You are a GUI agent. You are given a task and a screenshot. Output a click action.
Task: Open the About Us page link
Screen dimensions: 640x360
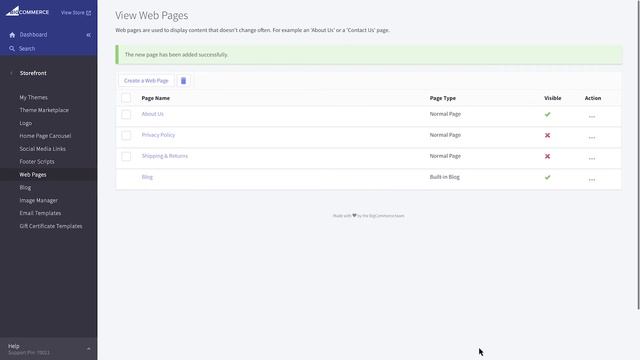(152, 114)
